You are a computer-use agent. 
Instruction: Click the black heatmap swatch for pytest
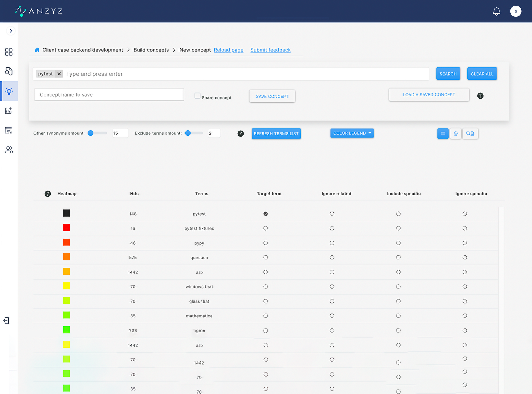pyautogui.click(x=66, y=213)
